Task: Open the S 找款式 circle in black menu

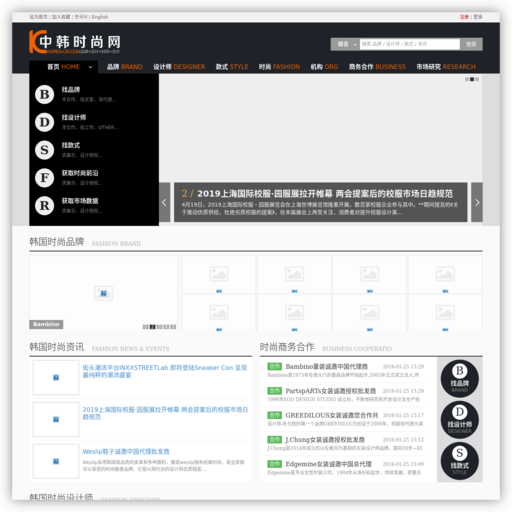Action: [x=45, y=150]
